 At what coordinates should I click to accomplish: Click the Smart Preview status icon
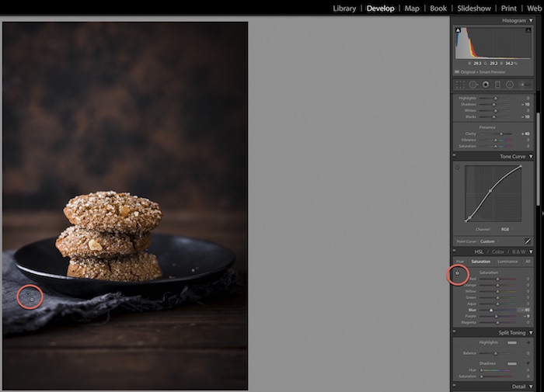click(x=457, y=72)
